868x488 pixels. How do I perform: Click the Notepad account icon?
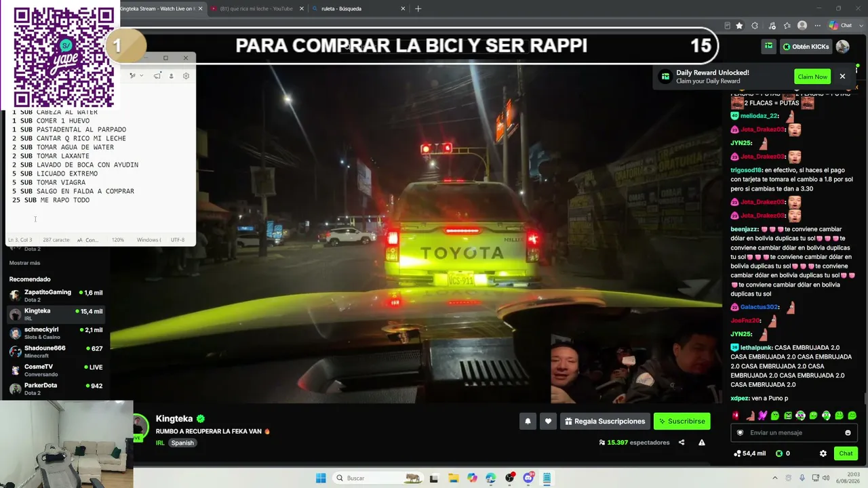point(171,76)
